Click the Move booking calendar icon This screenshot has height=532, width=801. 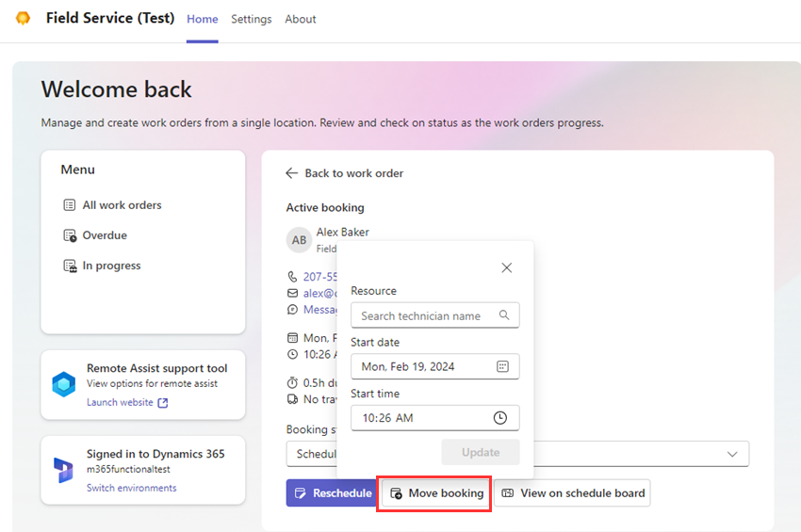(x=396, y=493)
